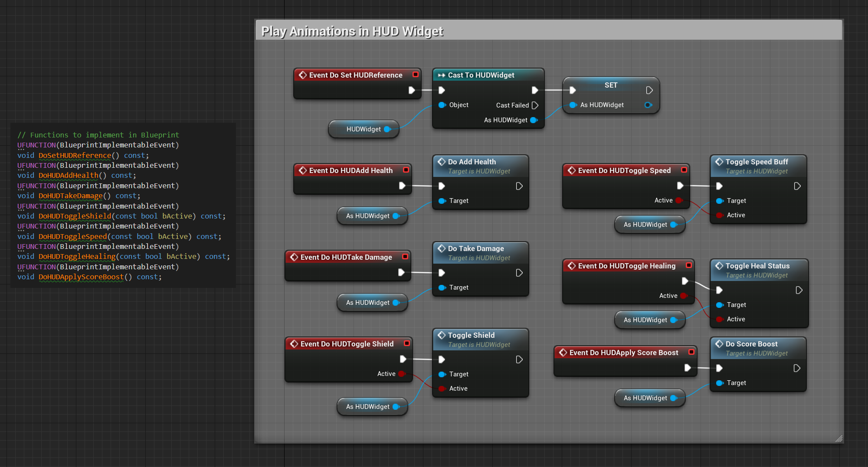Select the HUDWidget variable getter node
The image size is (868, 467).
click(x=364, y=129)
